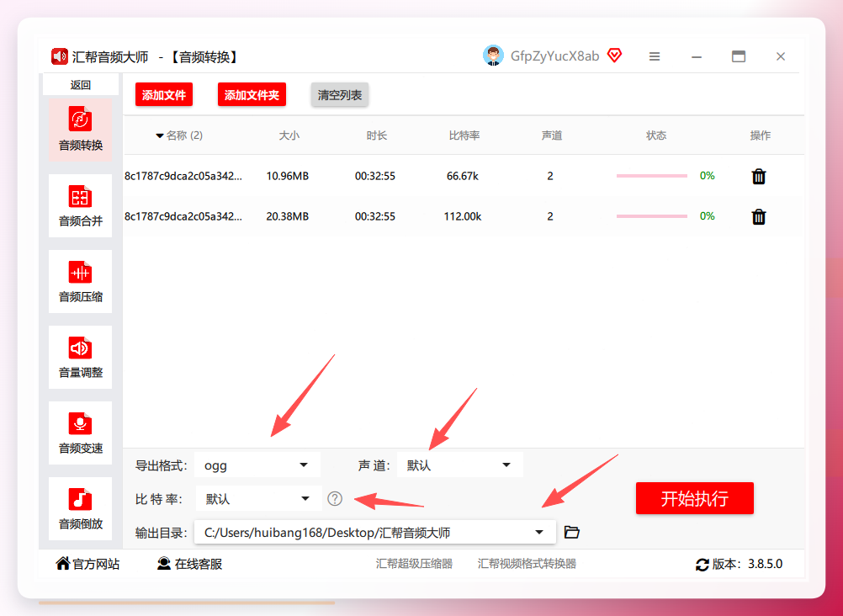Click the red VIP diamond icon
This screenshot has height=616, width=843.
[614, 55]
